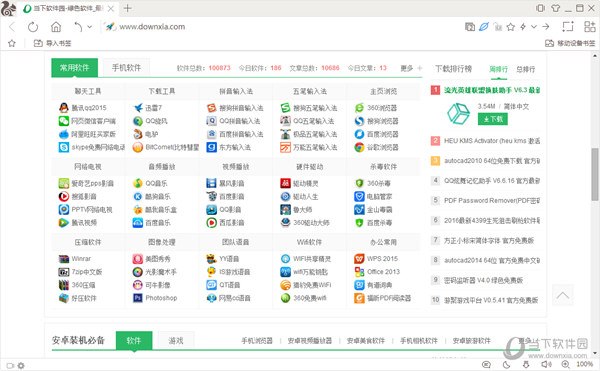Screen dimensions: 600x371
Task: Switch to the 手机软件 tab
Action: [126, 68]
